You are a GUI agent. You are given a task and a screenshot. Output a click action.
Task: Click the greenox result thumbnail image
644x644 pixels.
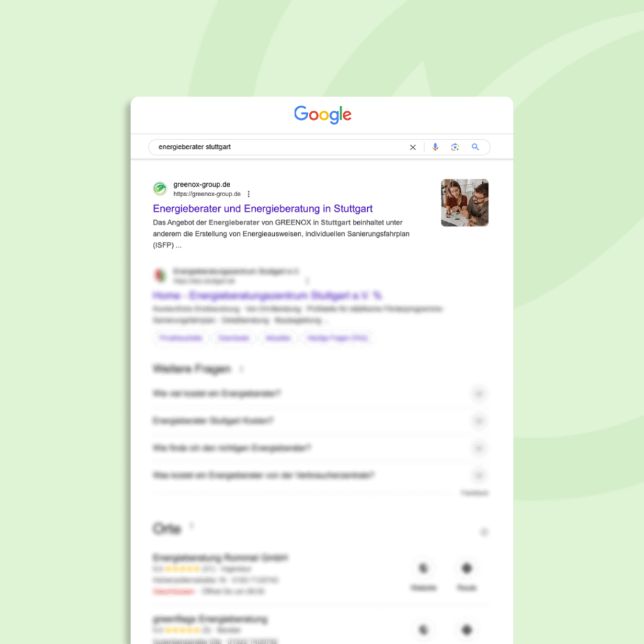point(465,203)
